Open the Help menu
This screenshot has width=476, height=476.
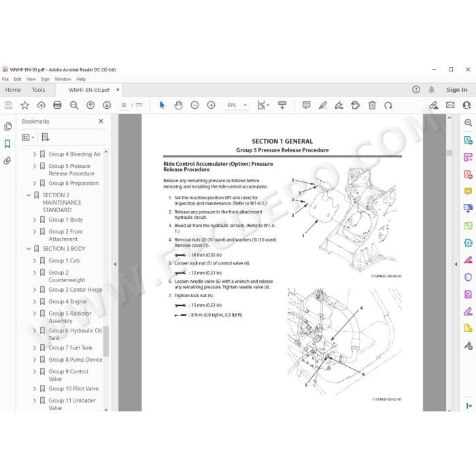click(81, 79)
